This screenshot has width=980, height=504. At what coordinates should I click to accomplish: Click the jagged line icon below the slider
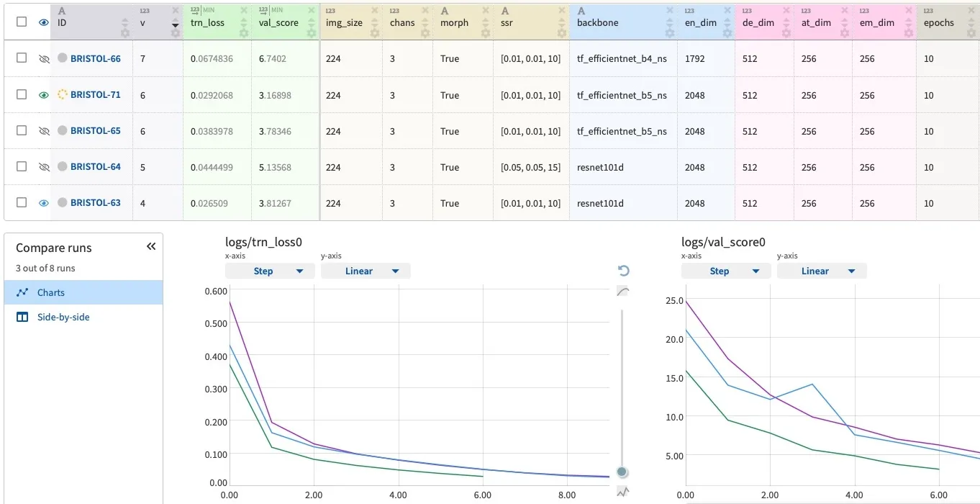(623, 492)
